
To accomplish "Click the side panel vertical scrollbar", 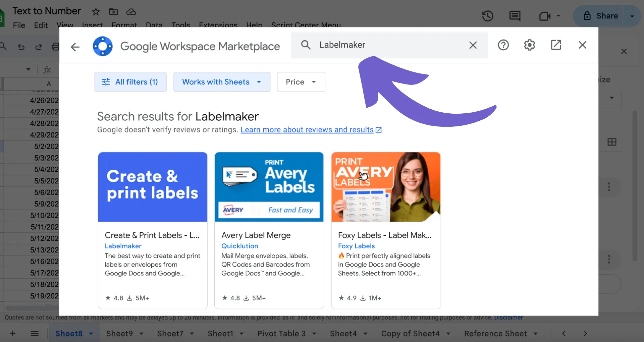I will point(635,186).
